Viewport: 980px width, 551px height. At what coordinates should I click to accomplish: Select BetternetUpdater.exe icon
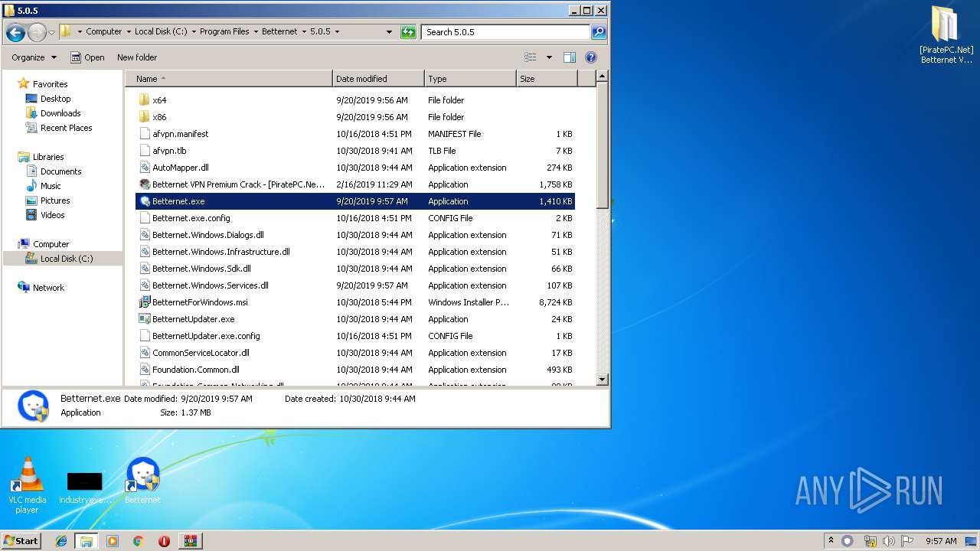(145, 319)
